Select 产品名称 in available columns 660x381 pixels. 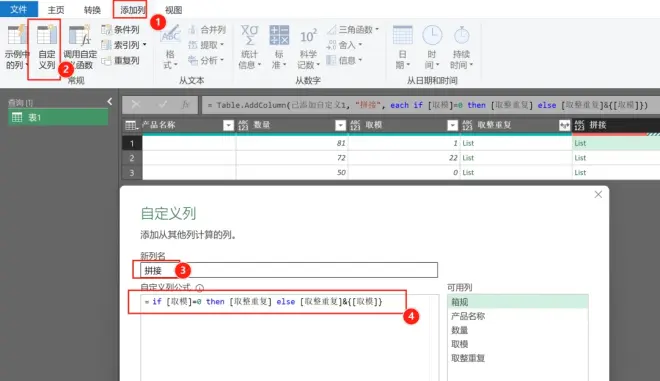(518, 316)
